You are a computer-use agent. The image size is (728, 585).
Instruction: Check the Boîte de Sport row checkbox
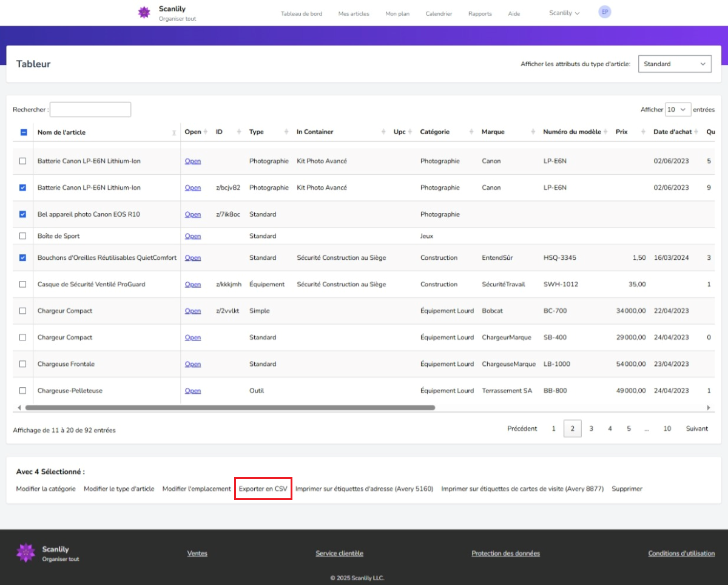click(22, 236)
